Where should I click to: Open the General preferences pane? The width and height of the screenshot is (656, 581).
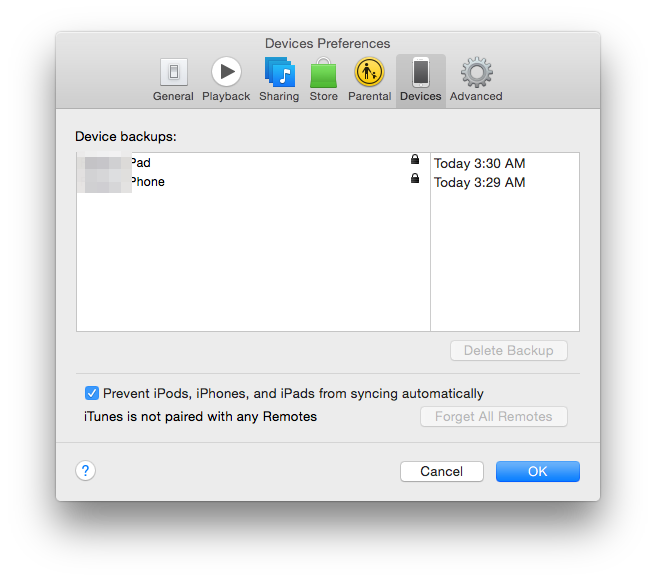(x=173, y=80)
